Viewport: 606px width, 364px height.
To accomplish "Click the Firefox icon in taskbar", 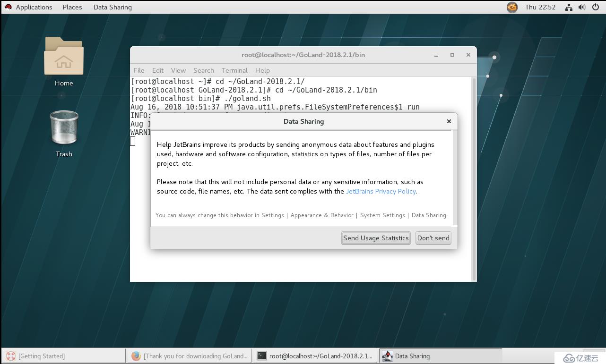I will (x=136, y=356).
